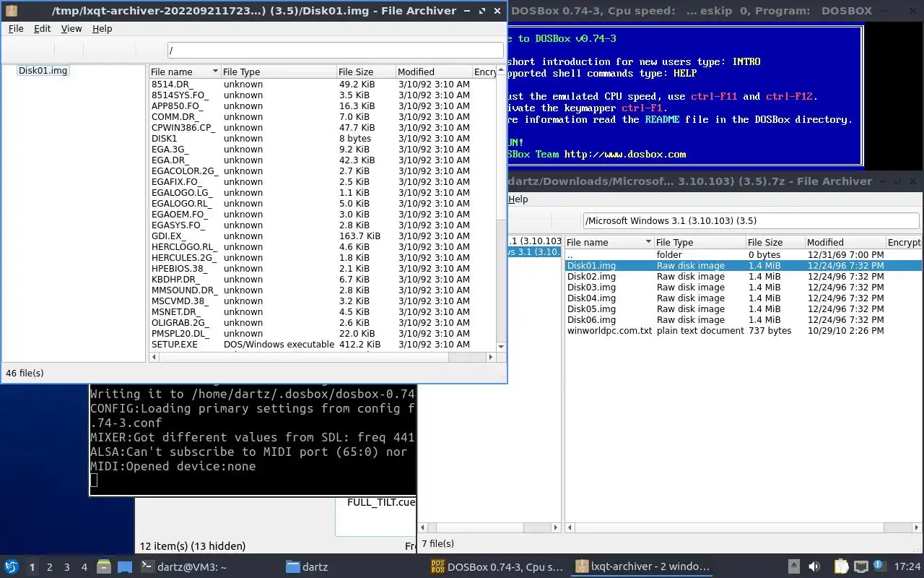Viewport: 924px width, 578px height.
Task: Click the volume speaker tray icon
Action: (814, 567)
